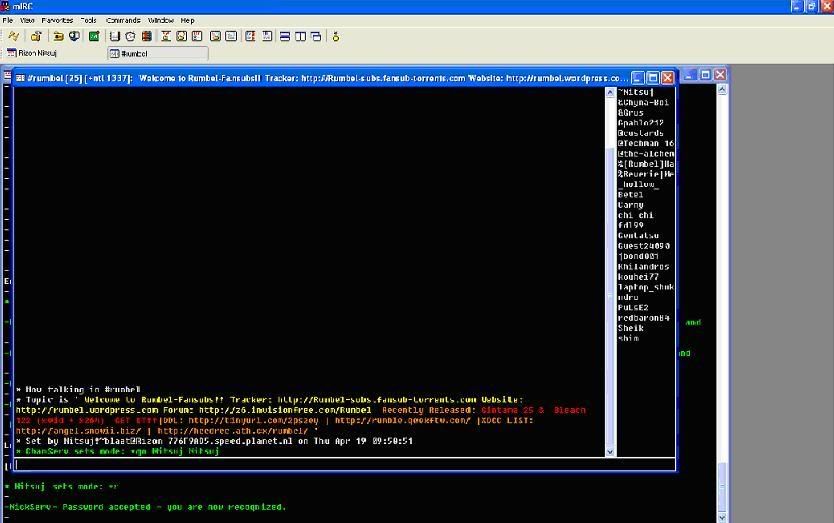Select Carny in the nick list
Viewport: 834px width, 523px height.
pyautogui.click(x=630, y=205)
